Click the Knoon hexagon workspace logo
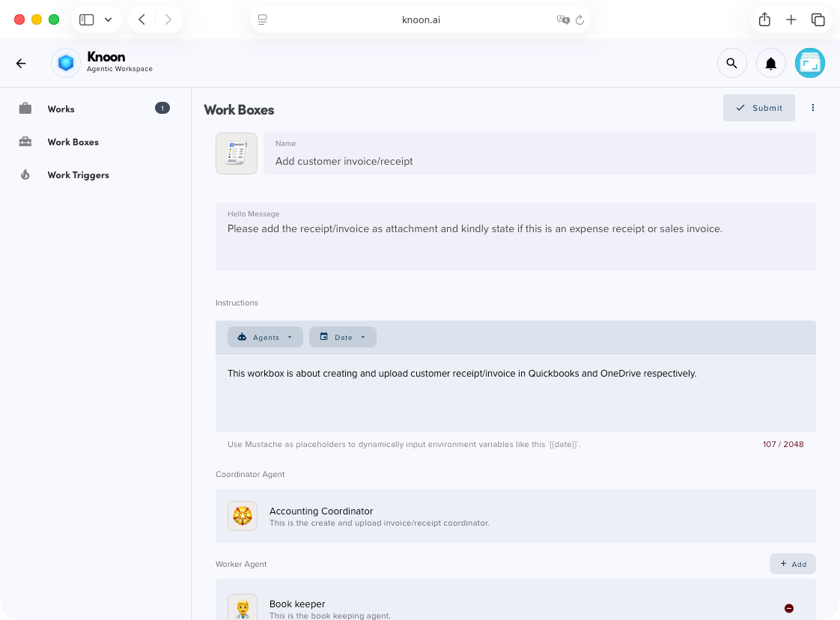This screenshot has height=620, width=840. click(65, 63)
